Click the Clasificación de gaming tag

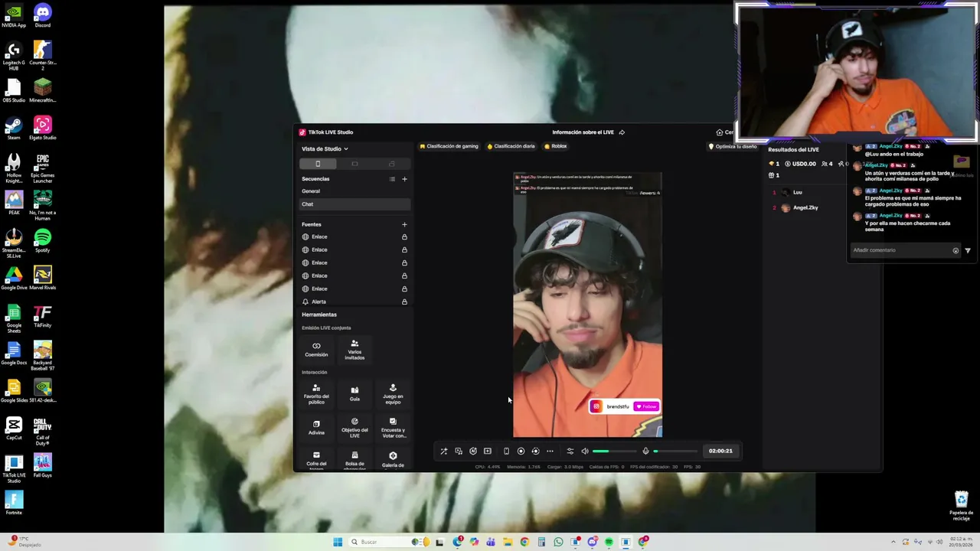pos(449,146)
